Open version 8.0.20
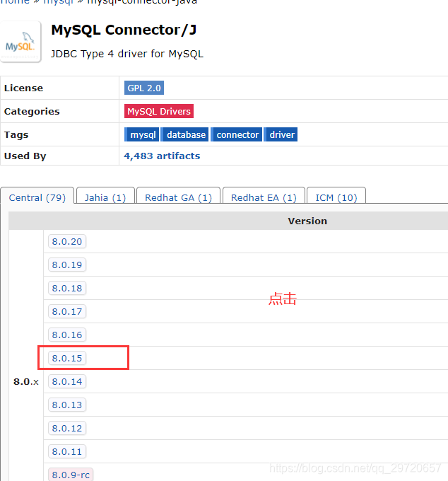Image resolution: width=448 pixels, height=481 pixels. [67, 241]
